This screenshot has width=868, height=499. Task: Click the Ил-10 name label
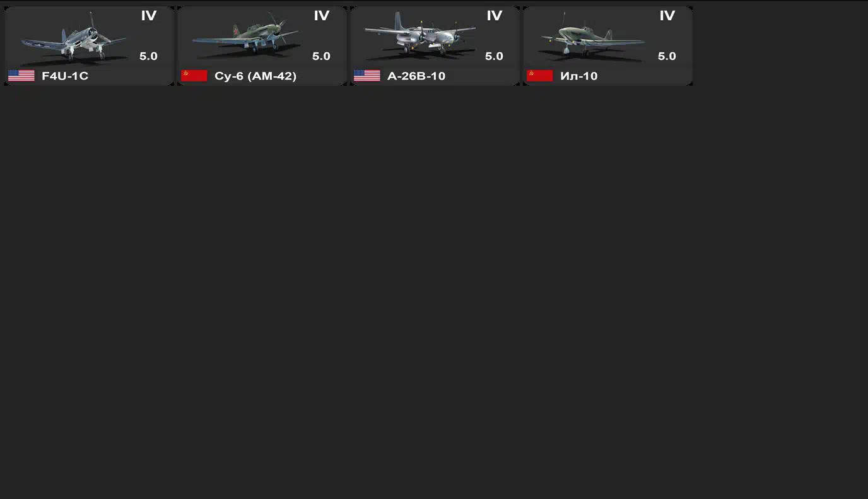[579, 76]
